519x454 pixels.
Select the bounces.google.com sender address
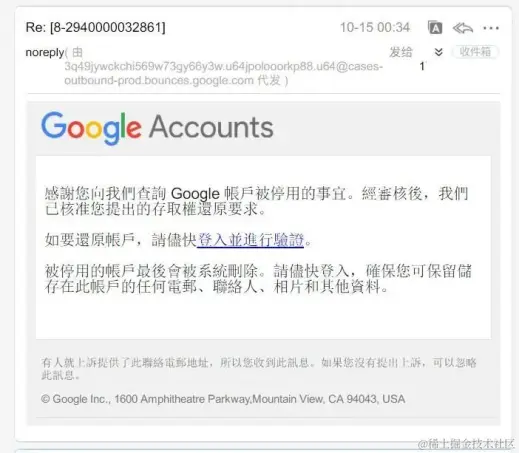coord(223,73)
